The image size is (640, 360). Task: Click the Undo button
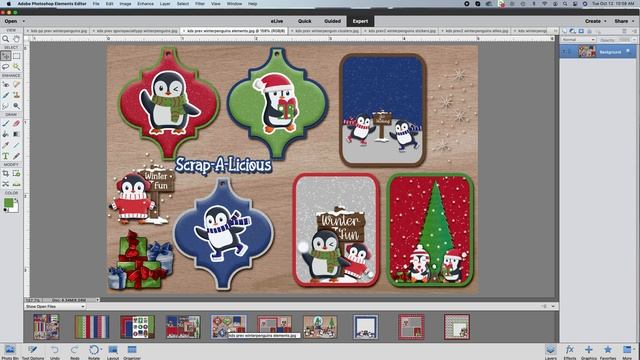click(x=55, y=351)
